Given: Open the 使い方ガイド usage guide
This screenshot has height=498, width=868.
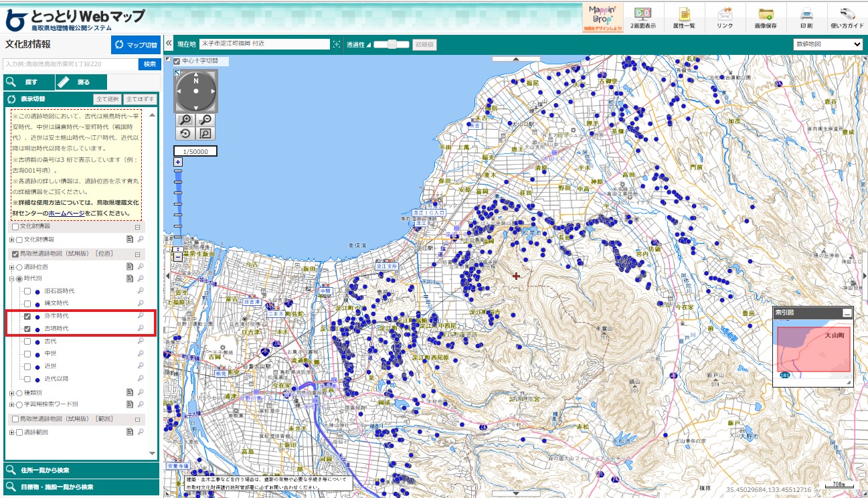Looking at the screenshot, I should pyautogui.click(x=847, y=17).
